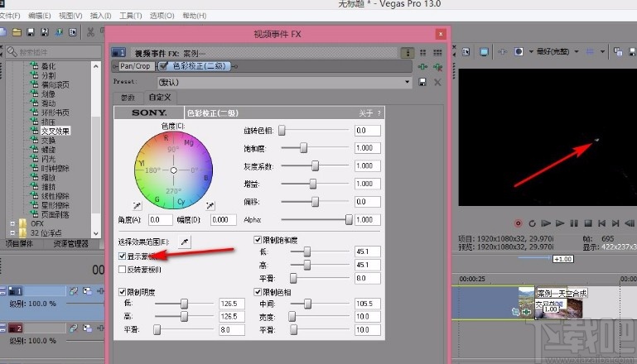Image resolution: width=637 pixels, height=364 pixels.
Task: Click the Alpha slider handle
Action: tap(349, 219)
